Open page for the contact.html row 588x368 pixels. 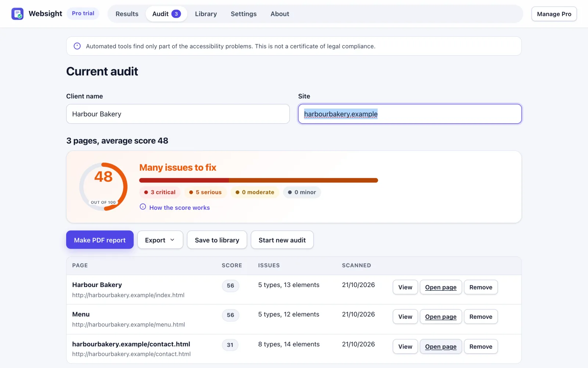coord(441,347)
